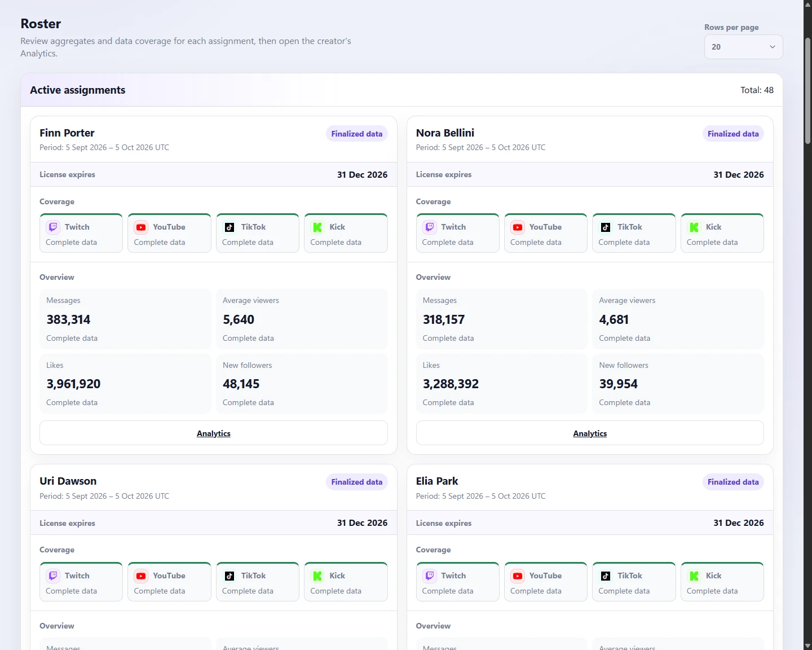Screen dimensions: 812x650
Task: Select the Elia Park name heading
Action: point(437,481)
